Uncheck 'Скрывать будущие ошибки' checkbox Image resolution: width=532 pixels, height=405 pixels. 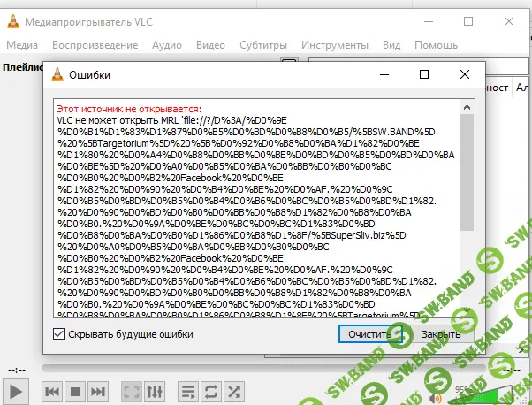click(59, 334)
